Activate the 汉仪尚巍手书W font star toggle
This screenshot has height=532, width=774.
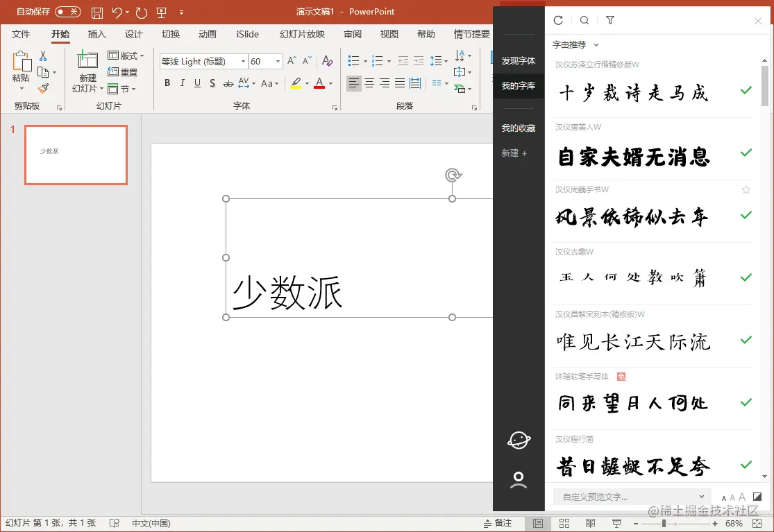coord(746,189)
